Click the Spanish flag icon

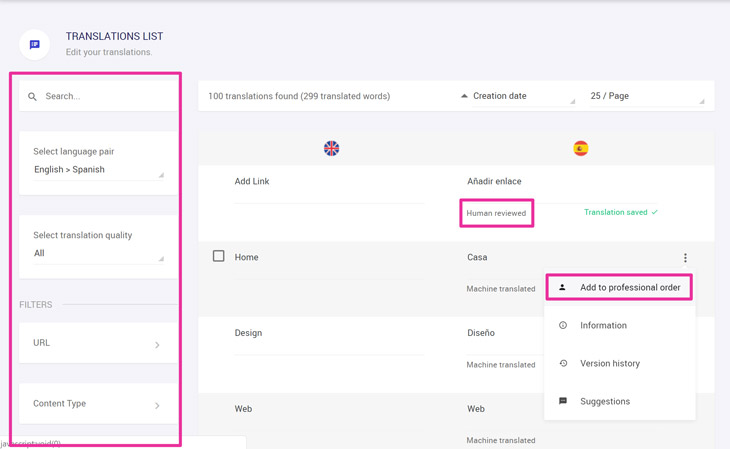coord(581,149)
